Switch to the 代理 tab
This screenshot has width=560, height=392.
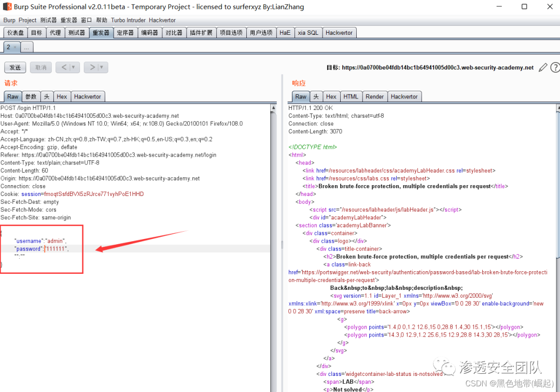(x=55, y=33)
